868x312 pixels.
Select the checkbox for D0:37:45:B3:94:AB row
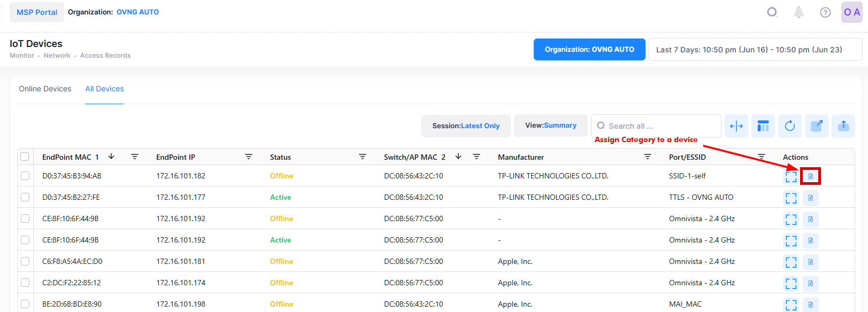[25, 176]
